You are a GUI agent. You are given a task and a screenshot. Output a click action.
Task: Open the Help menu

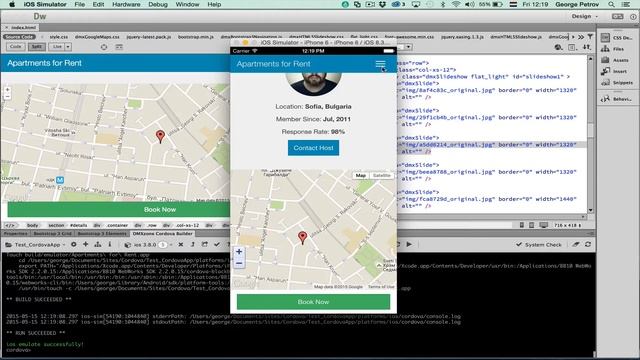214,4
